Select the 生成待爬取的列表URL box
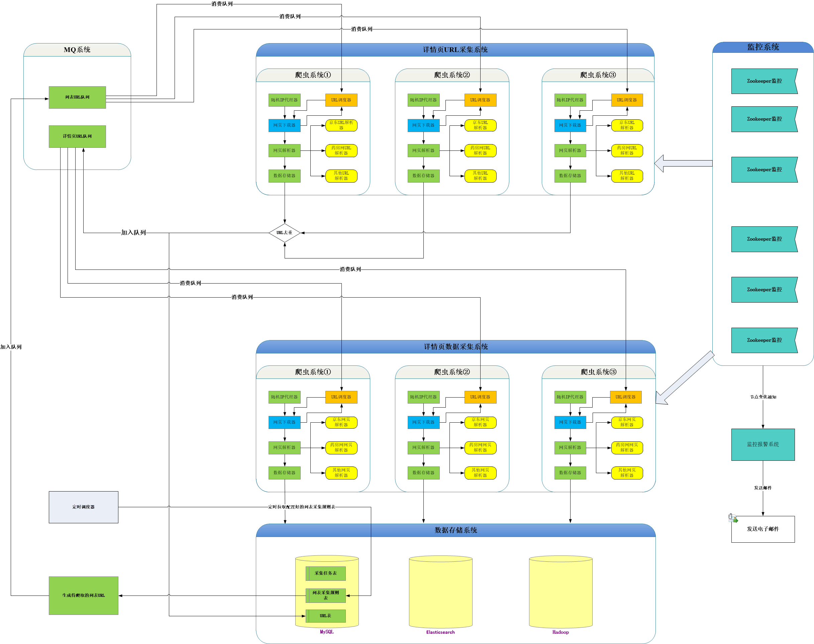This screenshot has height=644, width=814. pos(83,596)
